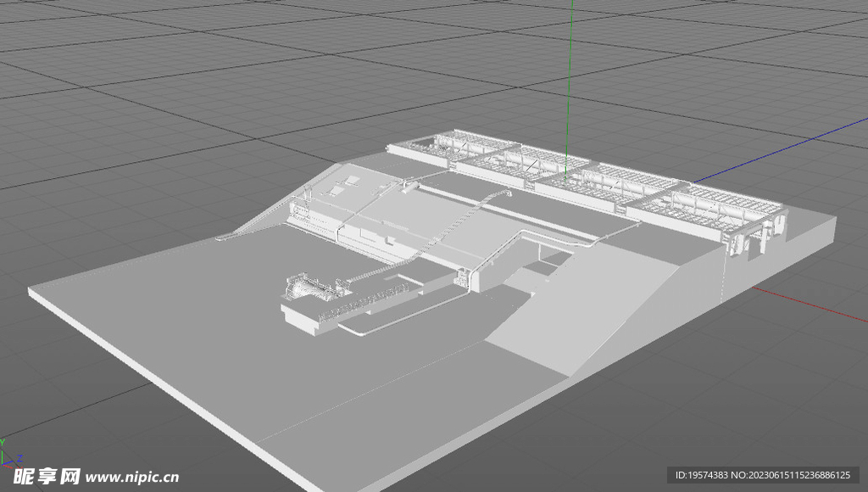This screenshot has width=868, height=492.
Task: Click the XYZ axis orientation gizmo
Action: coord(10,453)
